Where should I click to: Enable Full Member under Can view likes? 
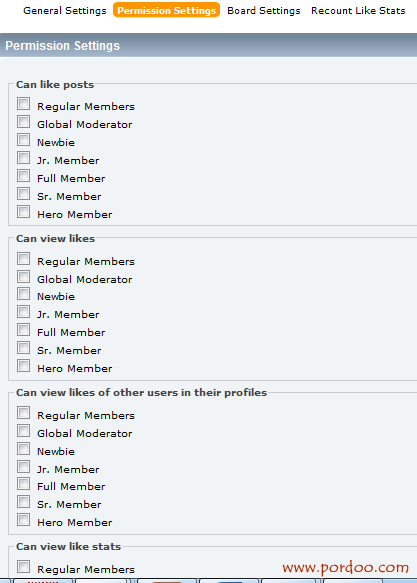coord(23,330)
